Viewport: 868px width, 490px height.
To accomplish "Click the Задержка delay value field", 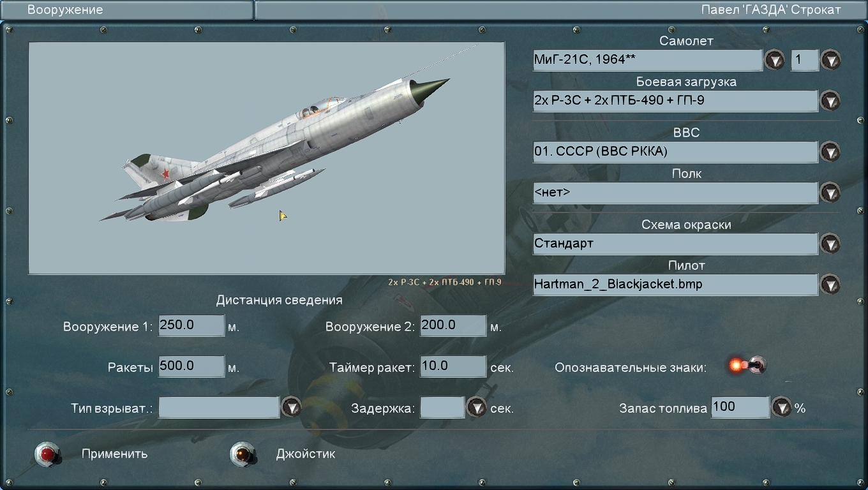I will [442, 407].
